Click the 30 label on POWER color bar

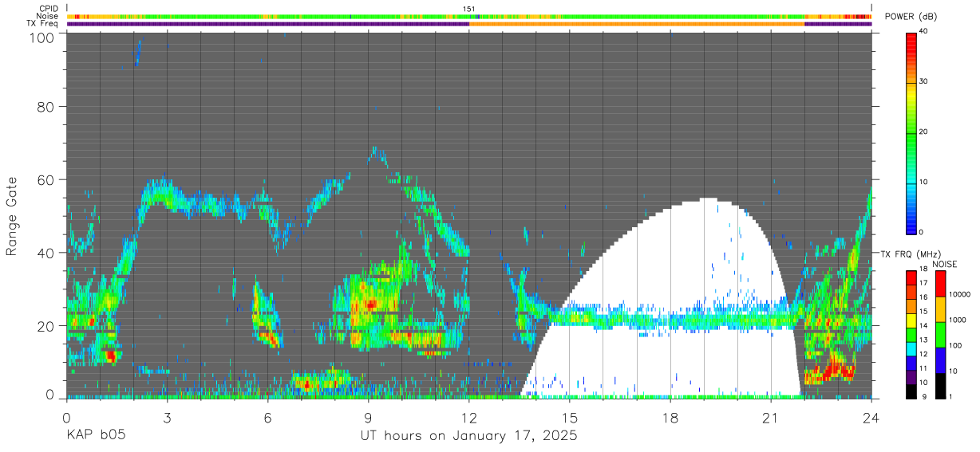pos(923,81)
